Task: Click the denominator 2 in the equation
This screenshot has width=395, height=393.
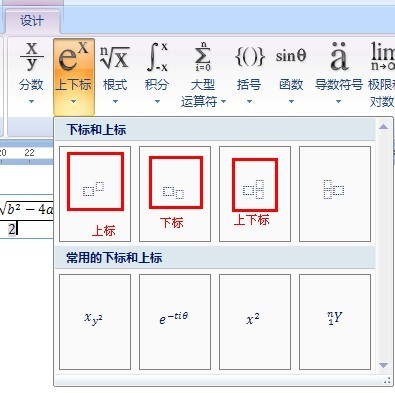Action: pos(12,229)
